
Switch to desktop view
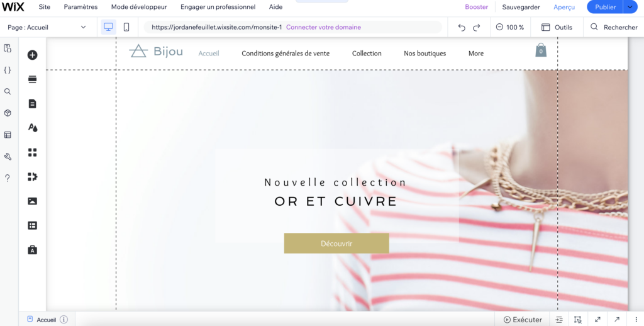[108, 27]
